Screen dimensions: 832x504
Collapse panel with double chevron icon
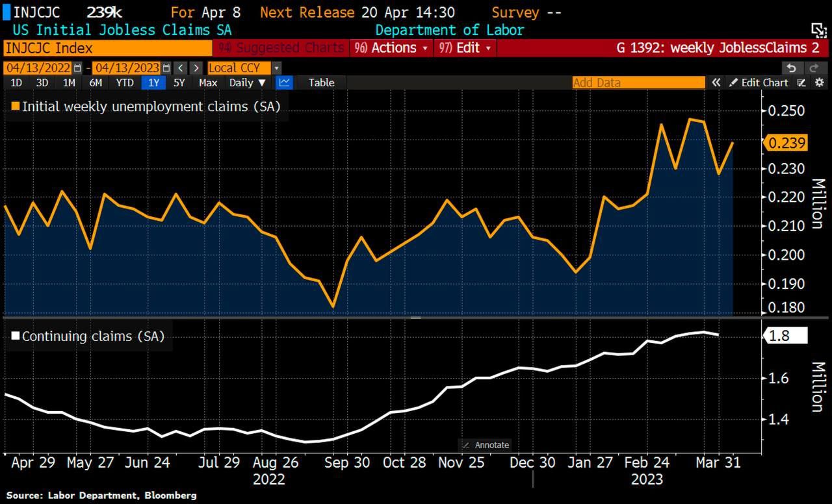pos(716,82)
